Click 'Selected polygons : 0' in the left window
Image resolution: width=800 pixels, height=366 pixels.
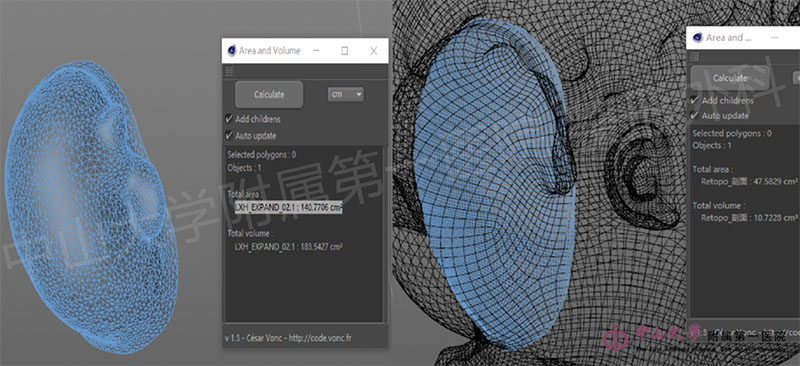click(x=262, y=154)
